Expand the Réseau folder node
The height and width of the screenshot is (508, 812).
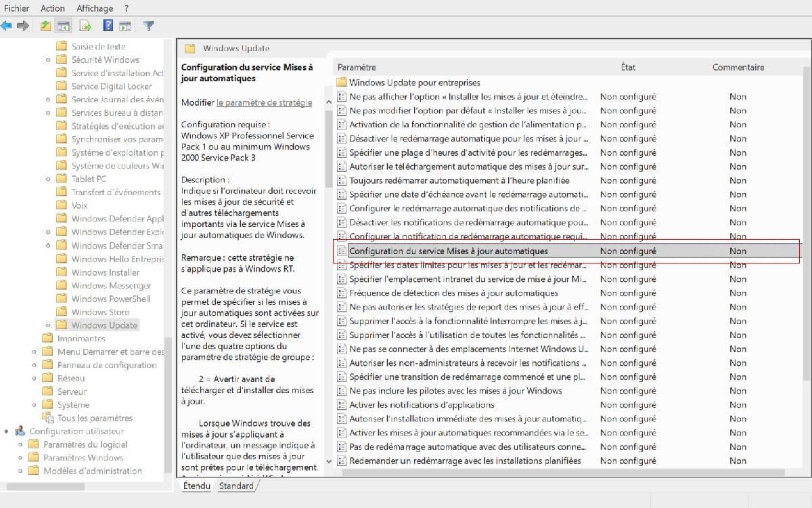34,379
